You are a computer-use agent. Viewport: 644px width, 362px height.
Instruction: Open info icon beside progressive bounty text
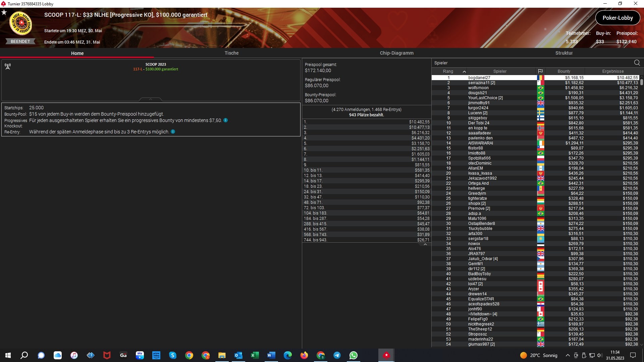click(x=226, y=120)
